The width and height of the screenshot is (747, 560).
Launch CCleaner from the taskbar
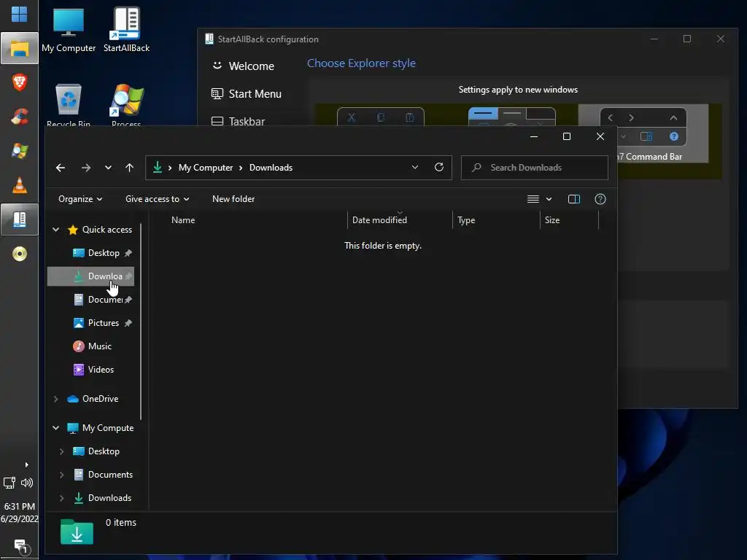(20, 117)
